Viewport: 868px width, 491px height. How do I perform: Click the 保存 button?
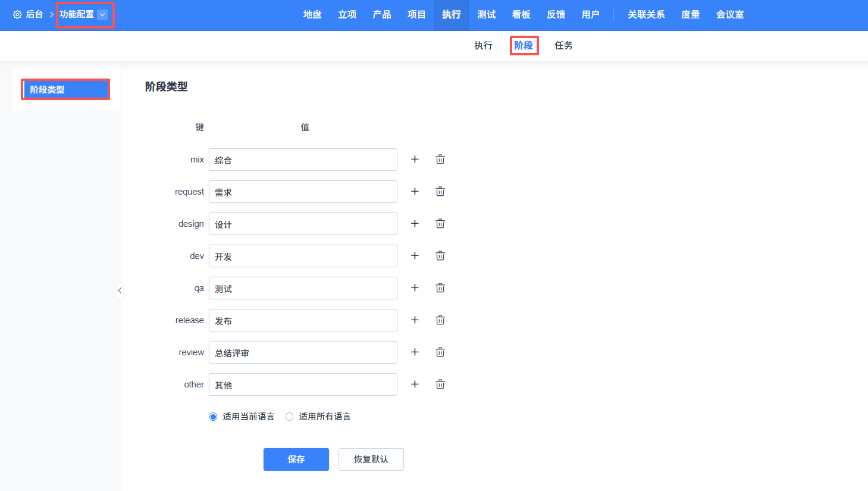tap(296, 459)
